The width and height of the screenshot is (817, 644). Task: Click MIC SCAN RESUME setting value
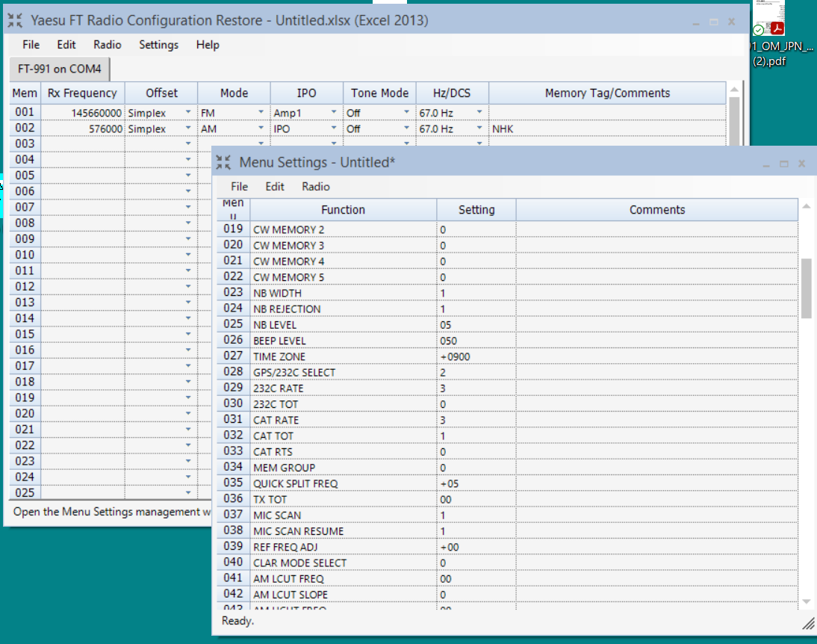point(476,531)
